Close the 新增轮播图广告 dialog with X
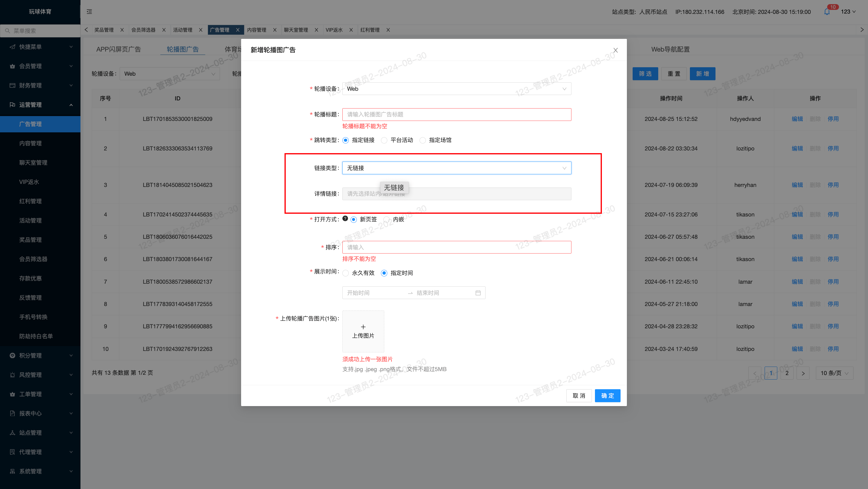 tap(615, 50)
